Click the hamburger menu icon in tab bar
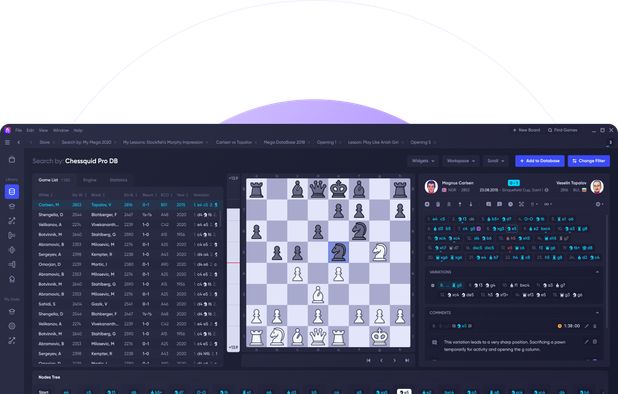This screenshot has width=618, height=394. coord(7,142)
